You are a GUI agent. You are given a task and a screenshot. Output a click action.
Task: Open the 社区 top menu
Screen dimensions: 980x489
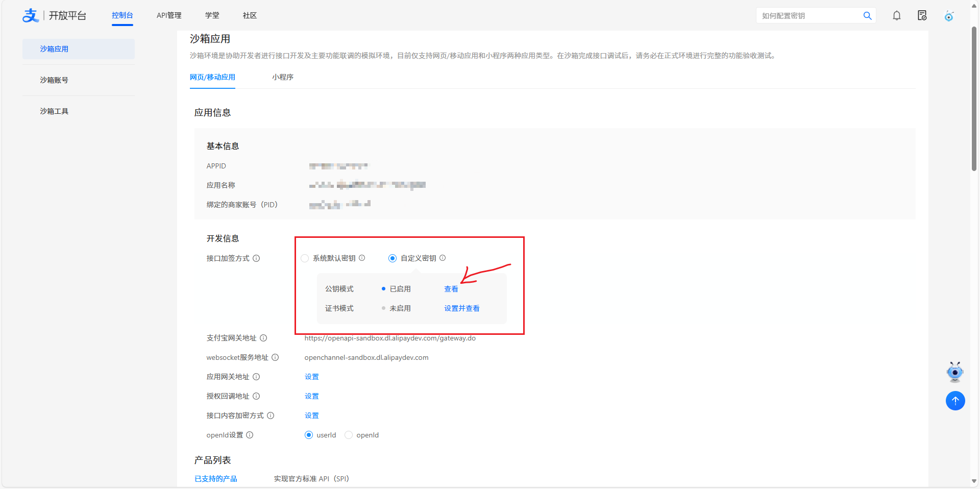250,15
